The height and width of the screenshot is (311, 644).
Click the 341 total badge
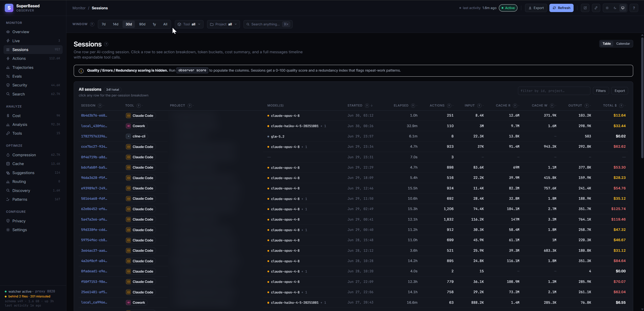point(112,90)
